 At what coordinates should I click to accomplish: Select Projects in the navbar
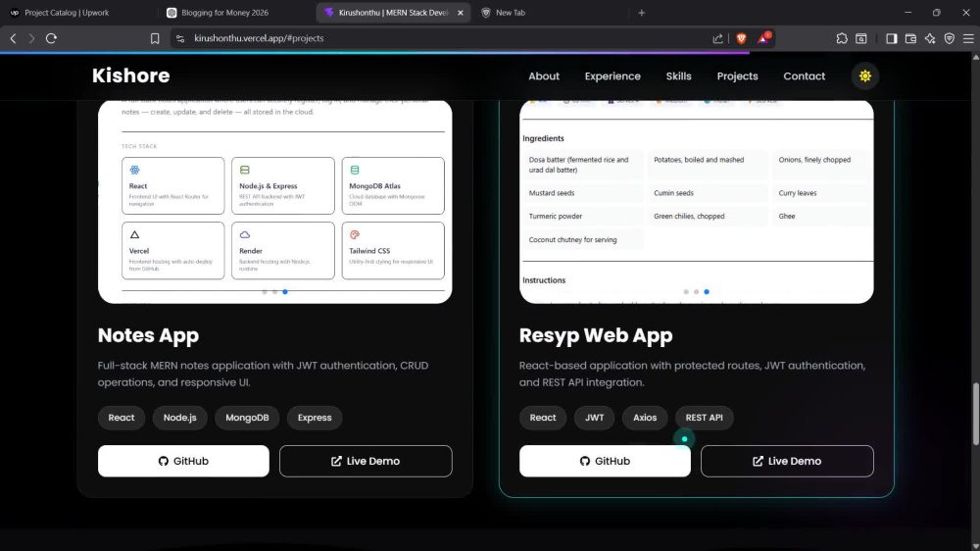coord(737,76)
